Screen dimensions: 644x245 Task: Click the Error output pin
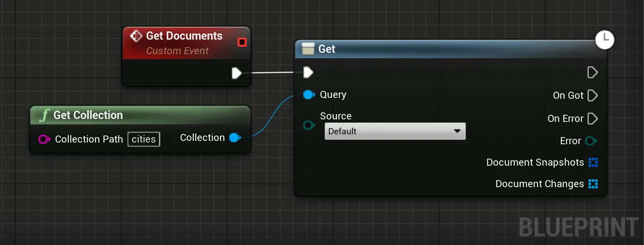point(591,141)
